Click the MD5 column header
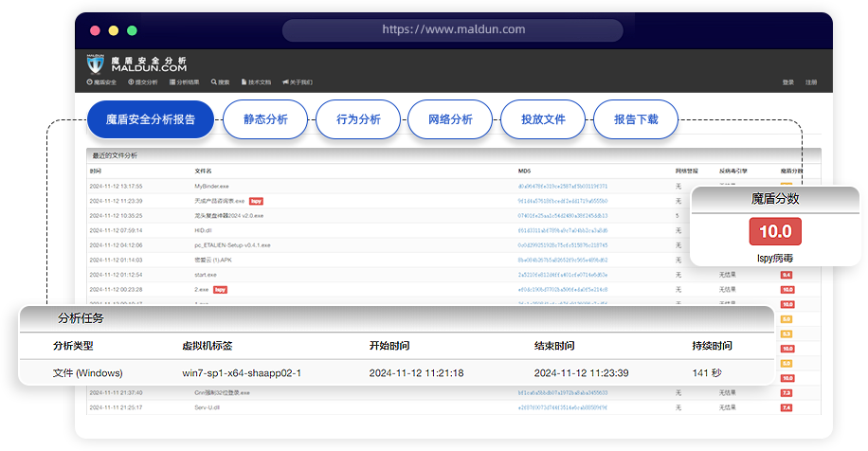This screenshot has width=868, height=451. 524,171
